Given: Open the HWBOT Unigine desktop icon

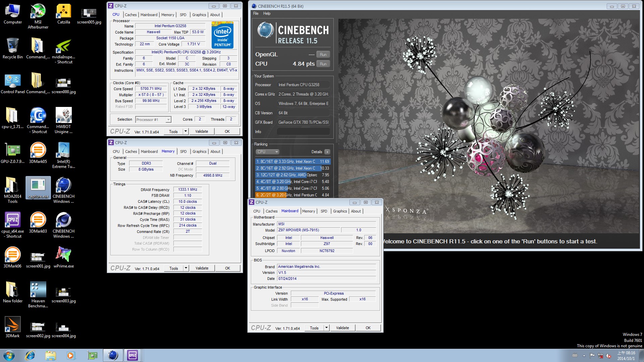Looking at the screenshot, I should point(63,121).
